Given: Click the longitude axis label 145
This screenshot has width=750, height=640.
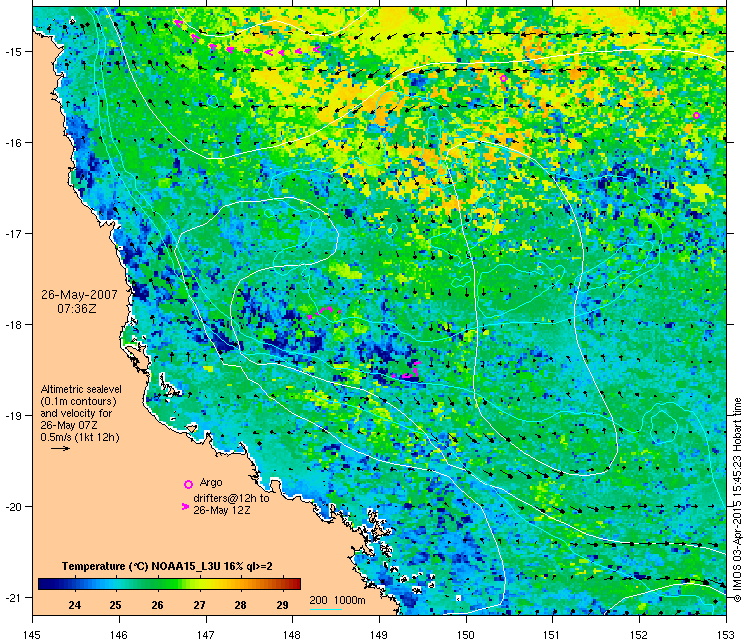Looking at the screenshot, I should (x=32, y=634).
